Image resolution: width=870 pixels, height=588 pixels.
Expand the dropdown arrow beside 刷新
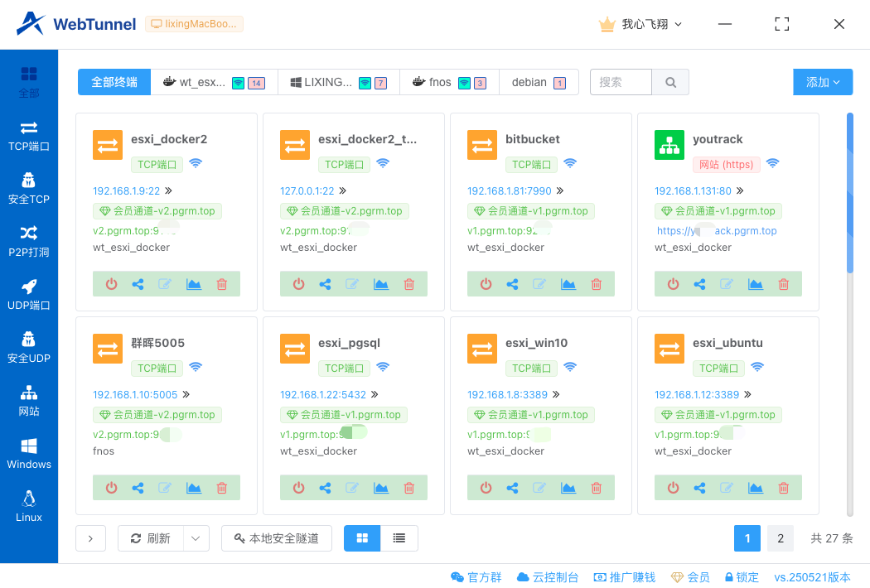coord(196,538)
